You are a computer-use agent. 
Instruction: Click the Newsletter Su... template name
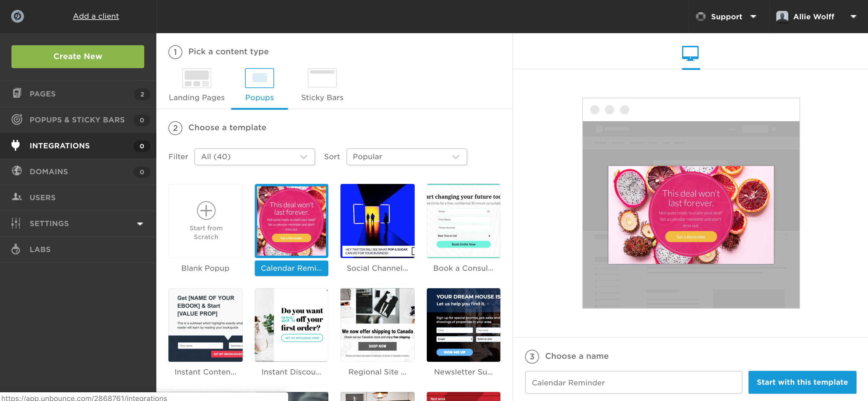pyautogui.click(x=463, y=372)
